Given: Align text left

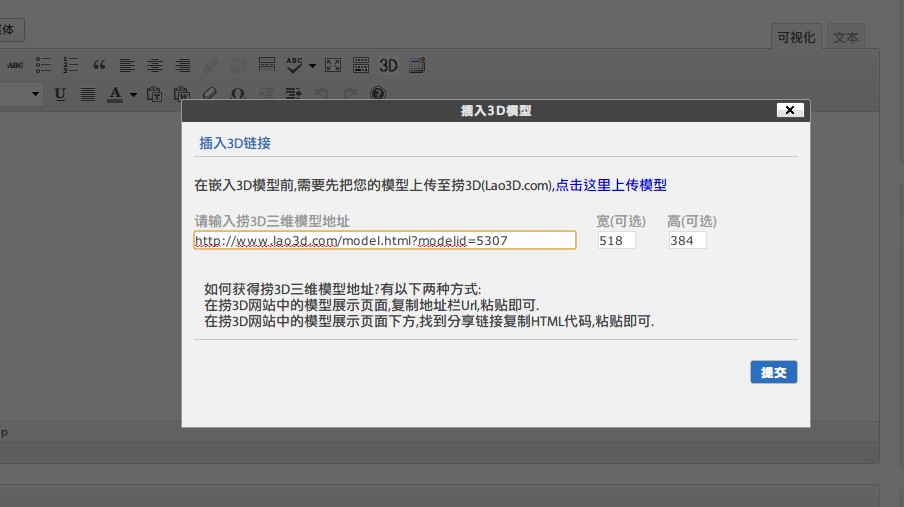Looking at the screenshot, I should pyautogui.click(x=127, y=65).
